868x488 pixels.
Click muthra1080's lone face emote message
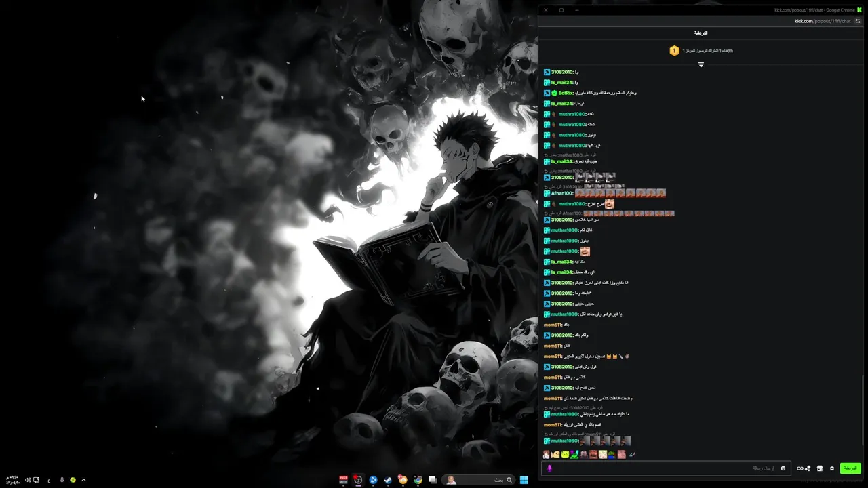tap(585, 251)
